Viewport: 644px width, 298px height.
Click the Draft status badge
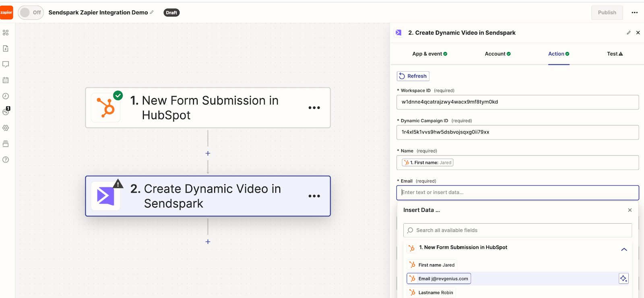(x=171, y=12)
